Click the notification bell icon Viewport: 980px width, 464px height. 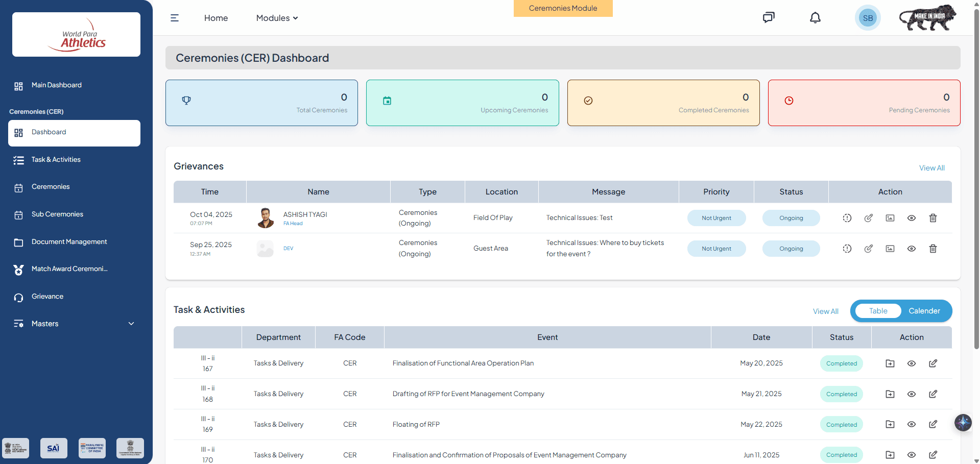click(x=815, y=18)
